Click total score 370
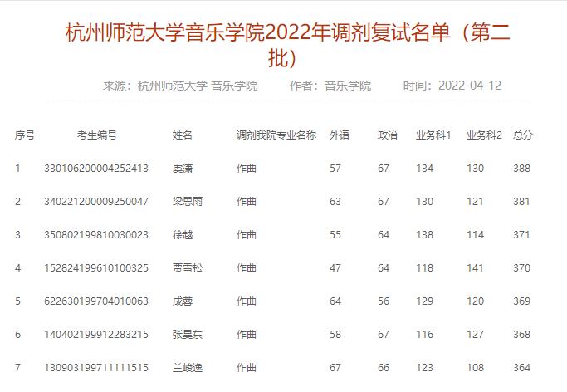Viewport: 567px width, 392px height. 521,268
